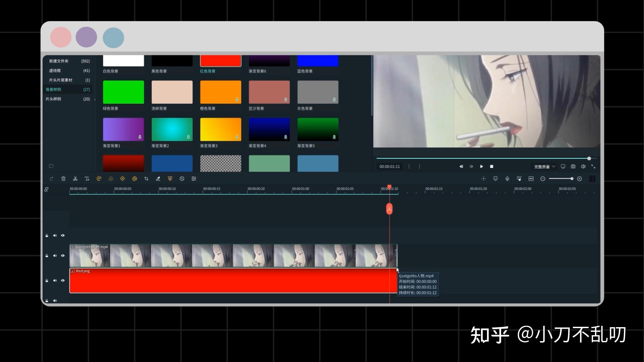This screenshot has height=362, width=644.
Task: Play the preview video
Action: click(482, 167)
